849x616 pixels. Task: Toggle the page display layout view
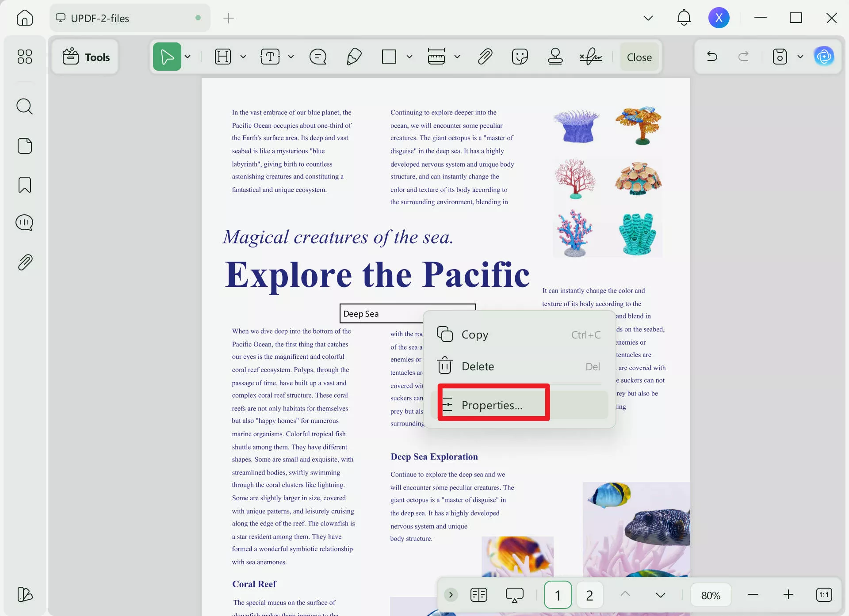click(479, 595)
